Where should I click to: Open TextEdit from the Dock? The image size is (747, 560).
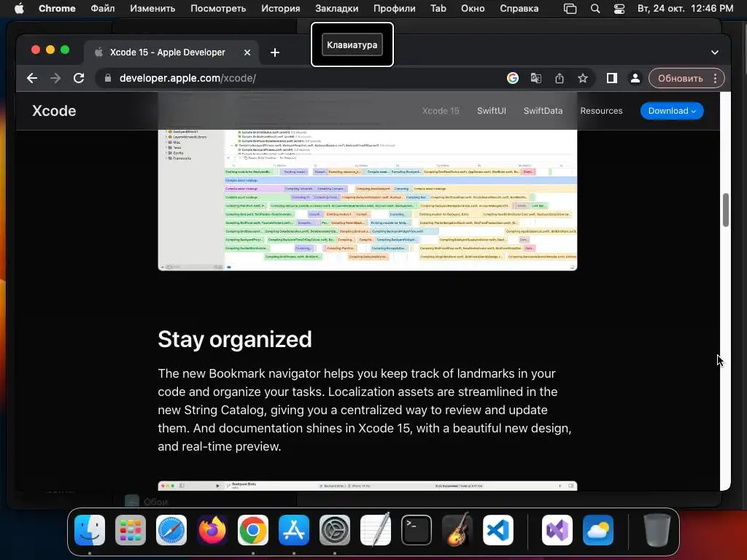[x=376, y=530]
